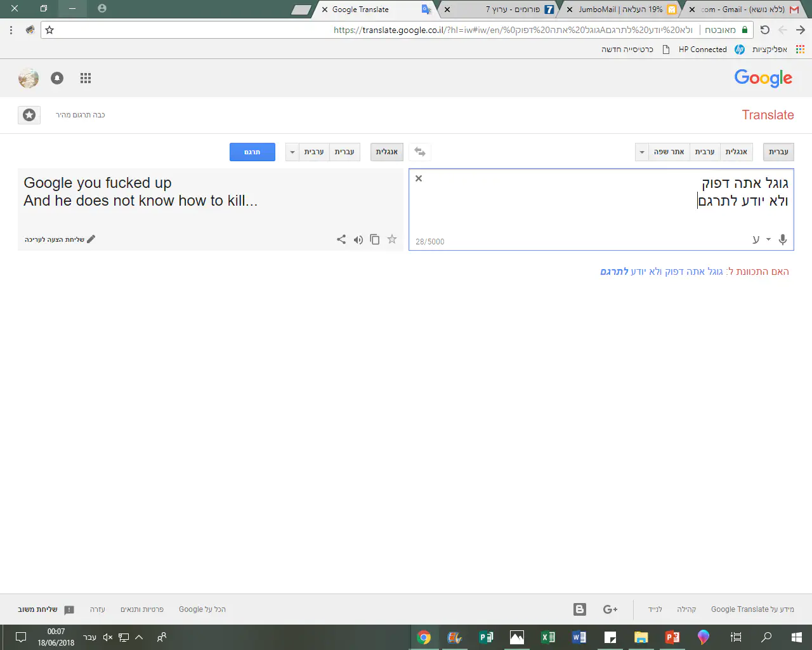812x650 pixels.
Task: Open Excel from the Windows taskbar
Action: click(x=547, y=637)
